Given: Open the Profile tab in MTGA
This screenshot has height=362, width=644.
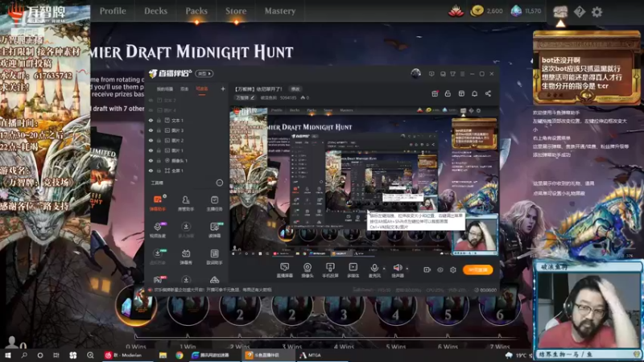Looking at the screenshot, I should [x=113, y=11].
